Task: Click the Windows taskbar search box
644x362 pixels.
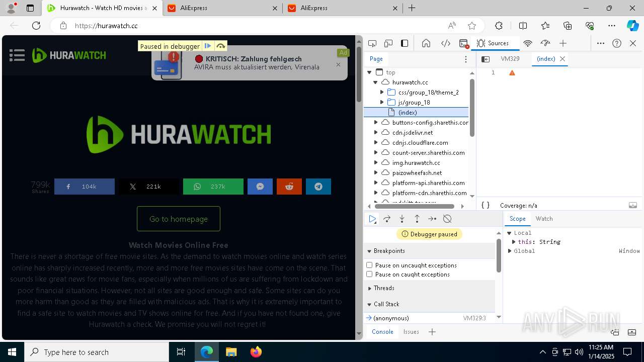Action: coord(97,352)
